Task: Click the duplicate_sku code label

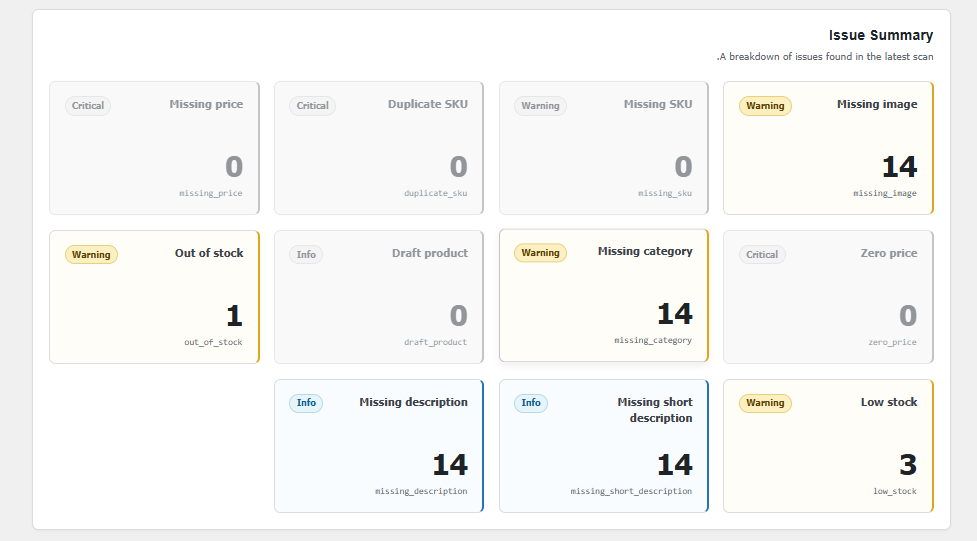Action: click(436, 193)
